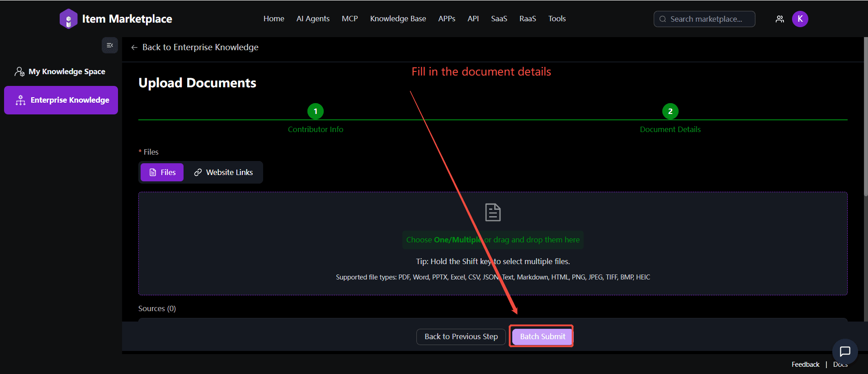This screenshot has height=374, width=868.
Task: Click the document icon in the drop zone
Action: click(x=493, y=212)
